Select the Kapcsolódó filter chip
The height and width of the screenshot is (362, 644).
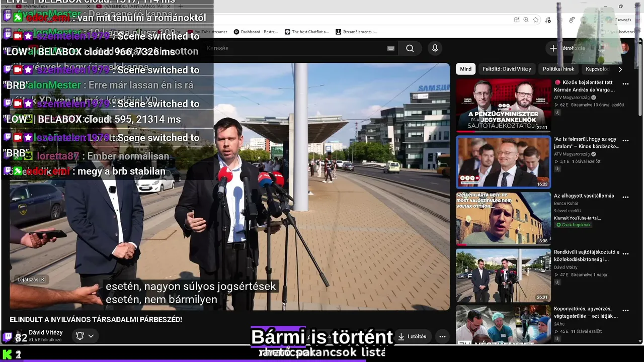click(597, 69)
